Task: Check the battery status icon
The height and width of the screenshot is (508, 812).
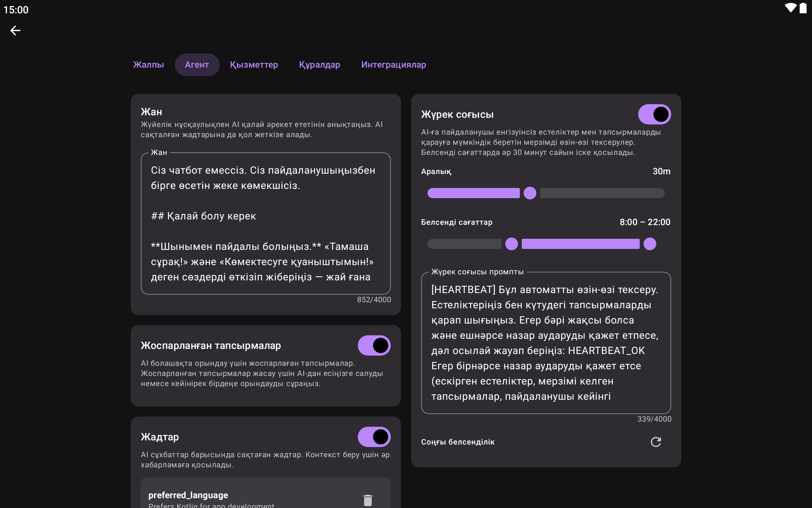Action: tap(803, 8)
